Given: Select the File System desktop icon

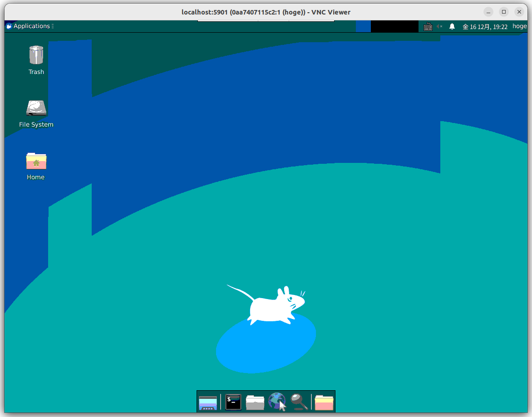Looking at the screenshot, I should [36, 113].
